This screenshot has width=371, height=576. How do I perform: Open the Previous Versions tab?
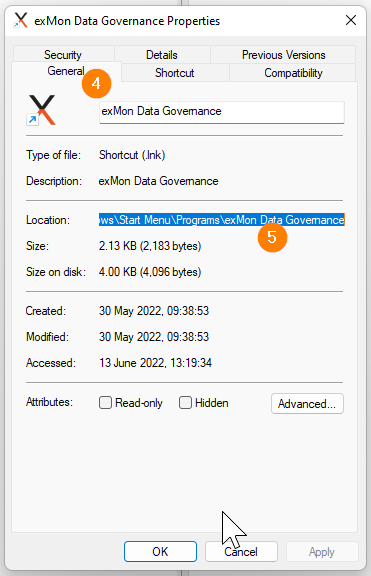click(283, 54)
